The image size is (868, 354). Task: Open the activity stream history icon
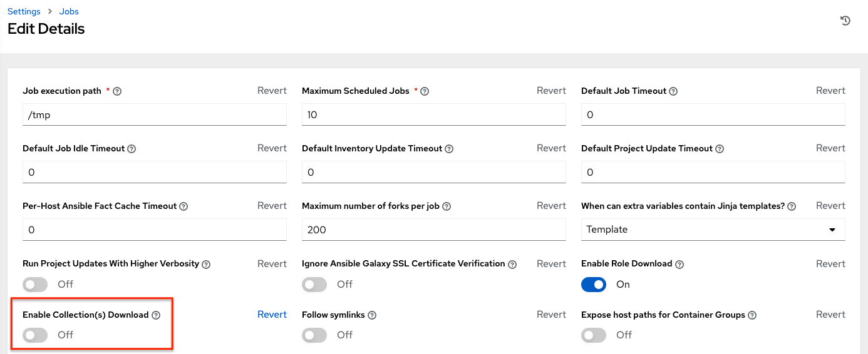point(845,21)
